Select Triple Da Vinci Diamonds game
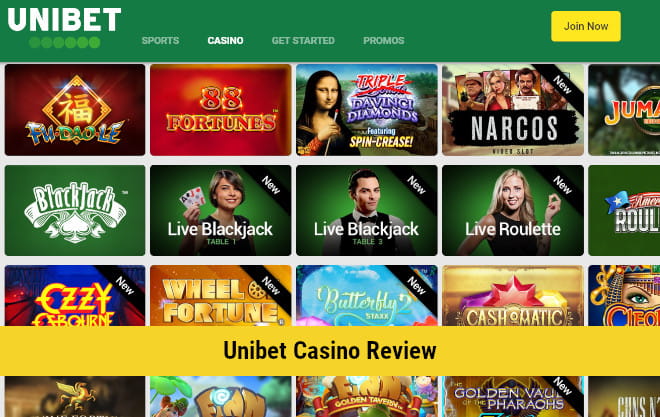 pyautogui.click(x=367, y=110)
